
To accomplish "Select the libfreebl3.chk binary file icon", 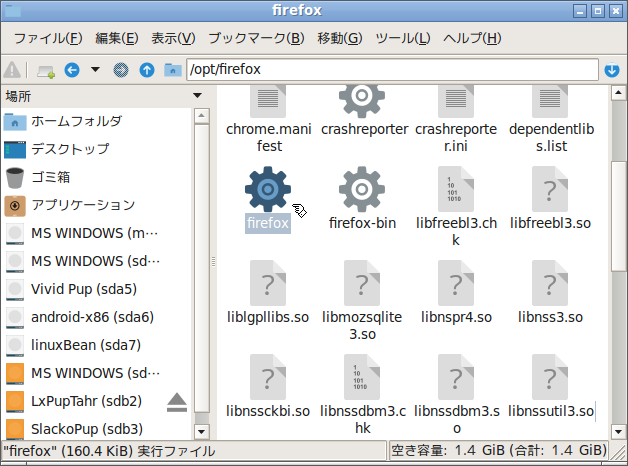I will pyautogui.click(x=456, y=189).
